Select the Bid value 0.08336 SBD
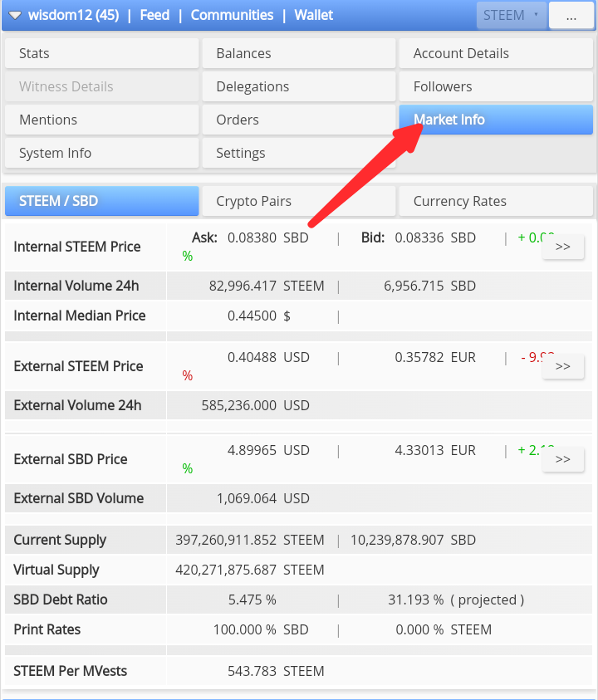Image resolution: width=598 pixels, height=700 pixels. [x=435, y=238]
